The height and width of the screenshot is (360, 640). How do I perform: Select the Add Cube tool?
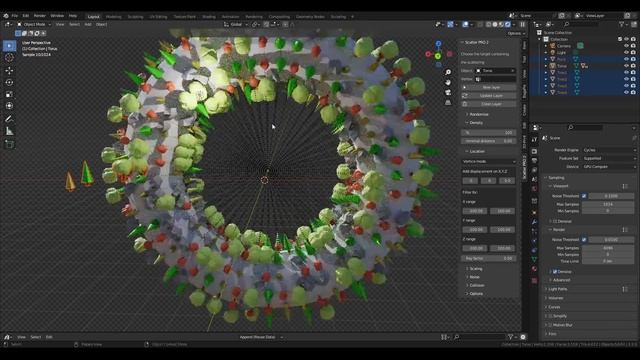coord(9,144)
